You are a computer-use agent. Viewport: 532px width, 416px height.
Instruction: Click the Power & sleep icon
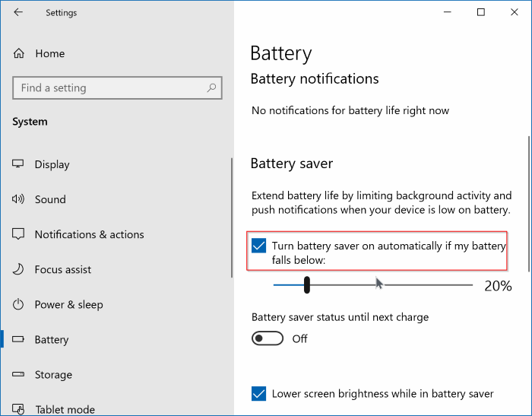pos(18,304)
